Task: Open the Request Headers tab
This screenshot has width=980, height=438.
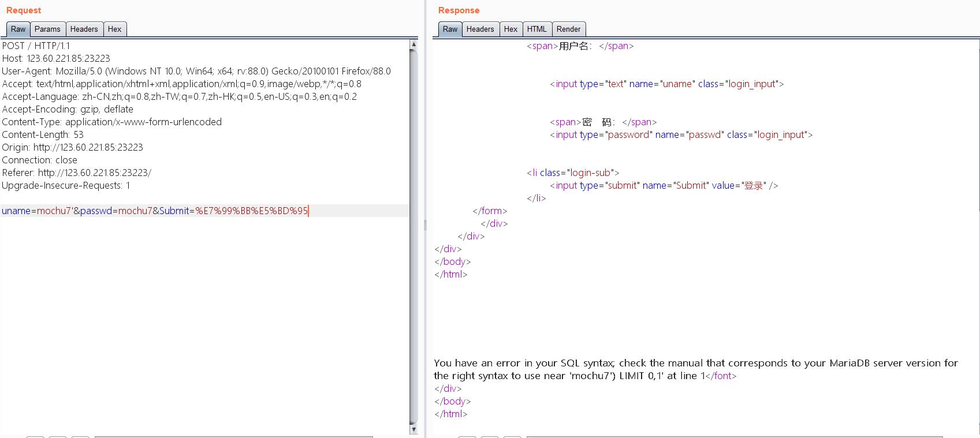Action: point(84,29)
